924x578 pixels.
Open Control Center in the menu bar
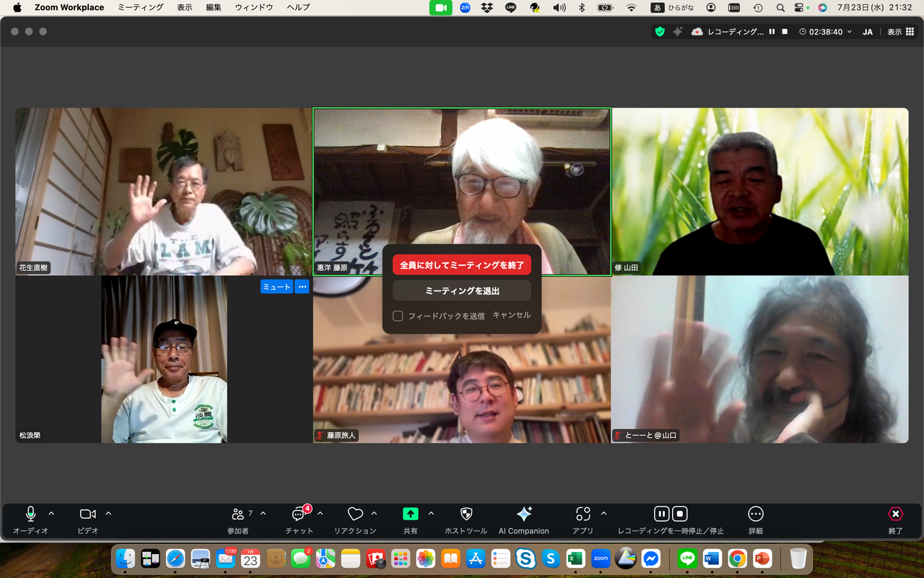click(800, 7)
